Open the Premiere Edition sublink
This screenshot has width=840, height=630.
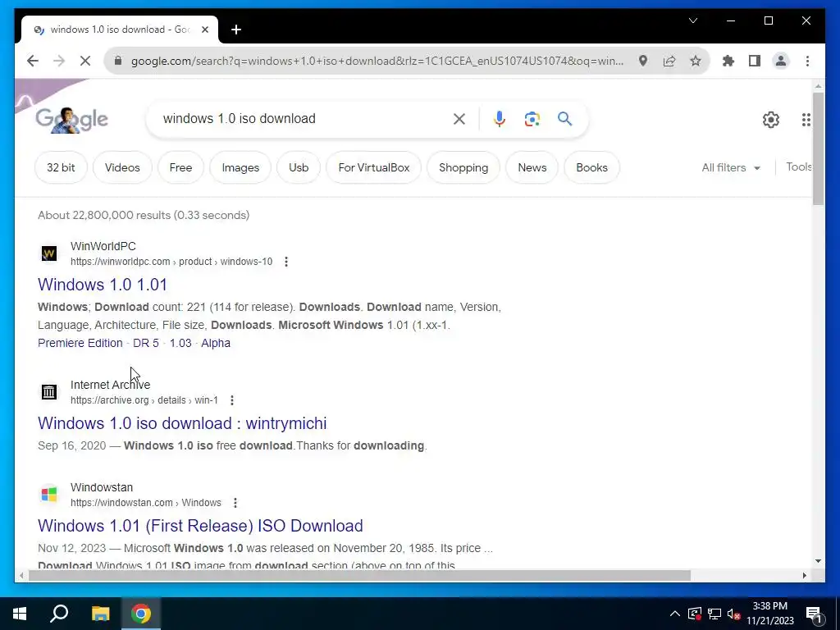[80, 343]
